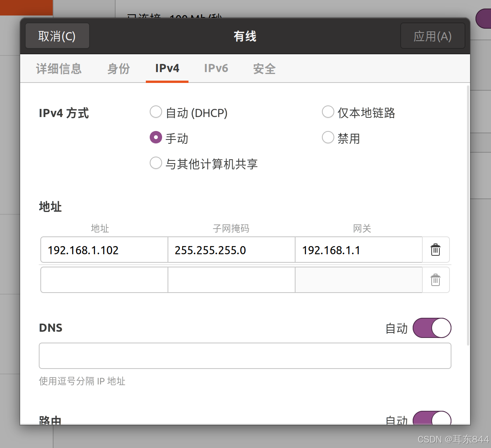Switch to the 身份 tab
Image resolution: width=491 pixels, height=448 pixels.
coord(119,69)
